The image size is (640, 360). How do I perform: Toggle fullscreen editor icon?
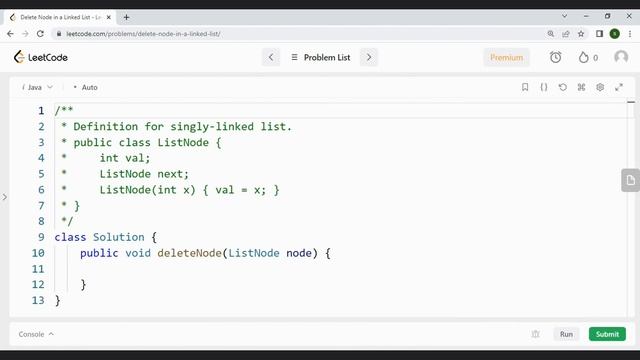click(x=619, y=87)
